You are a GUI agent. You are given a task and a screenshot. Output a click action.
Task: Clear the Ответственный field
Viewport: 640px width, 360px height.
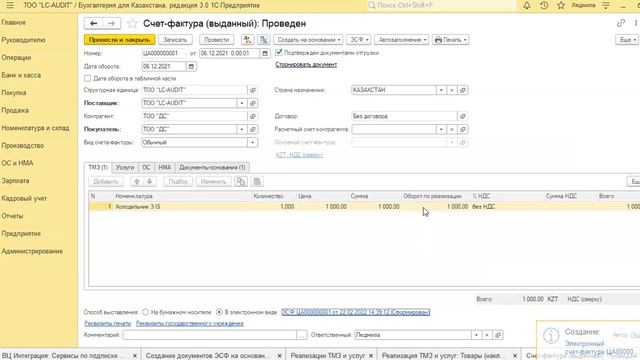point(487,335)
